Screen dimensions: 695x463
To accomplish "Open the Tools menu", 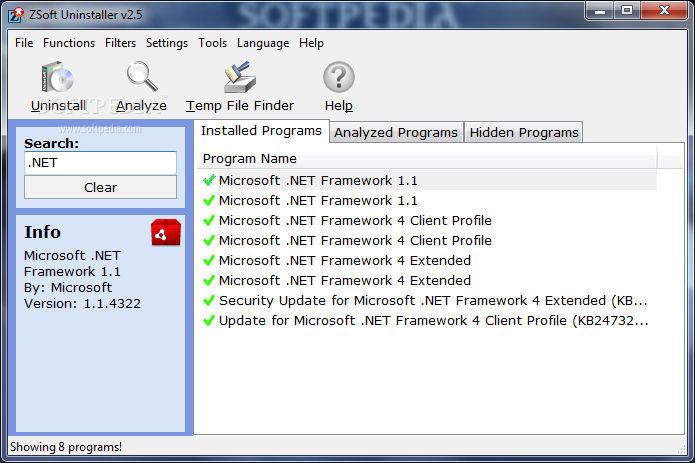I will (212, 43).
